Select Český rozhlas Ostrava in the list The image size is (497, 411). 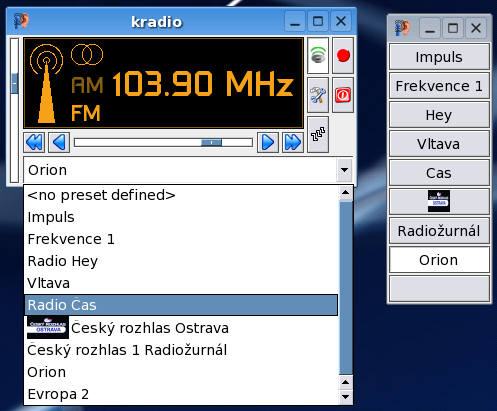pyautogui.click(x=182, y=328)
